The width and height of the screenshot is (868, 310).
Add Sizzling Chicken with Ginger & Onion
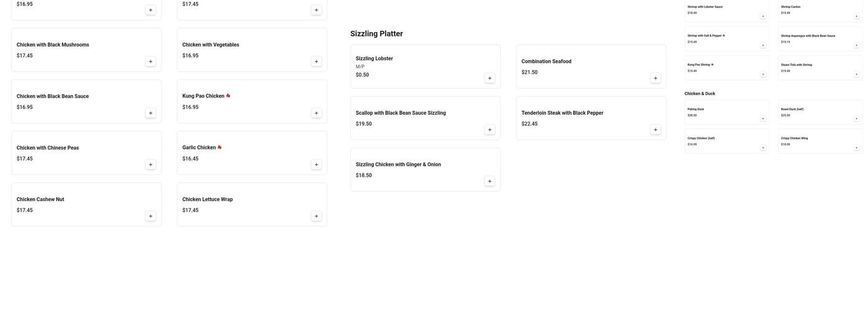[x=490, y=182]
